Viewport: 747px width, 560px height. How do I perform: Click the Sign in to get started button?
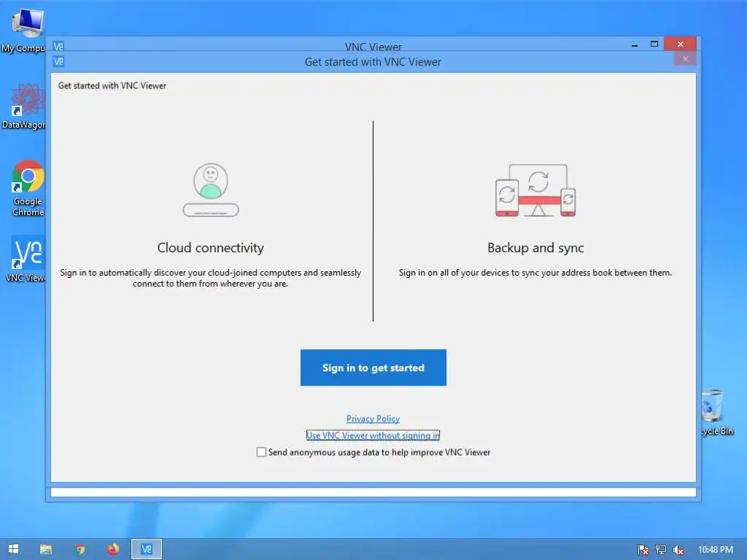click(x=373, y=367)
